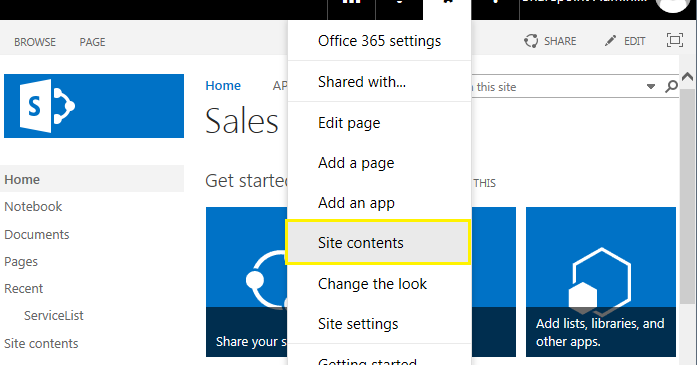Screen dimensions: 697x365
Task: Click the Home link in top navigation
Action: (x=223, y=85)
